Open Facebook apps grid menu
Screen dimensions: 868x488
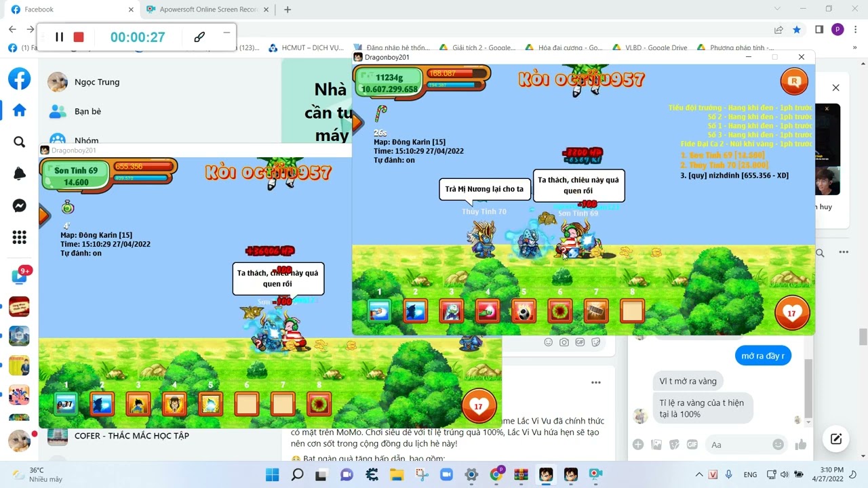(19, 237)
